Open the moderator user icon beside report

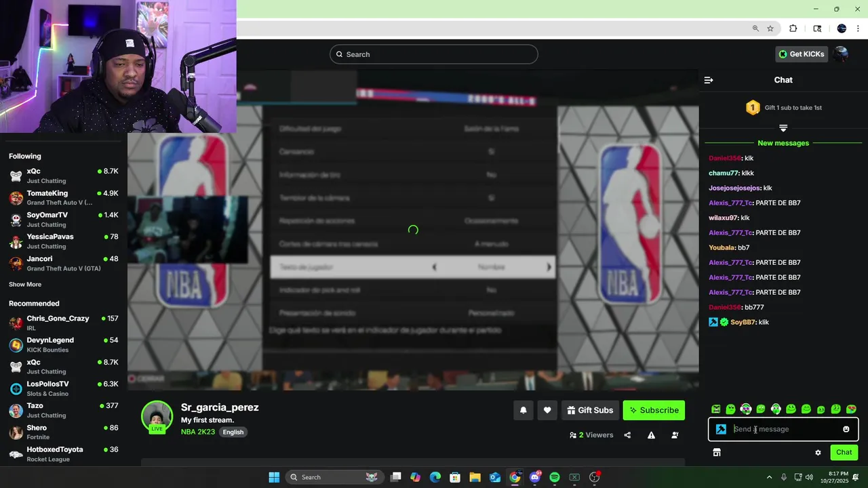click(x=675, y=435)
